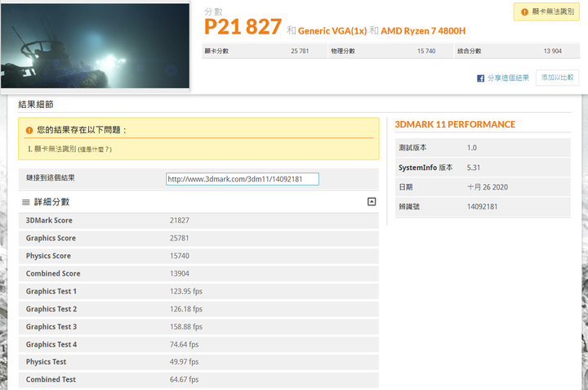Collapse the detailed scores section
The image size is (588, 390).
[372, 202]
